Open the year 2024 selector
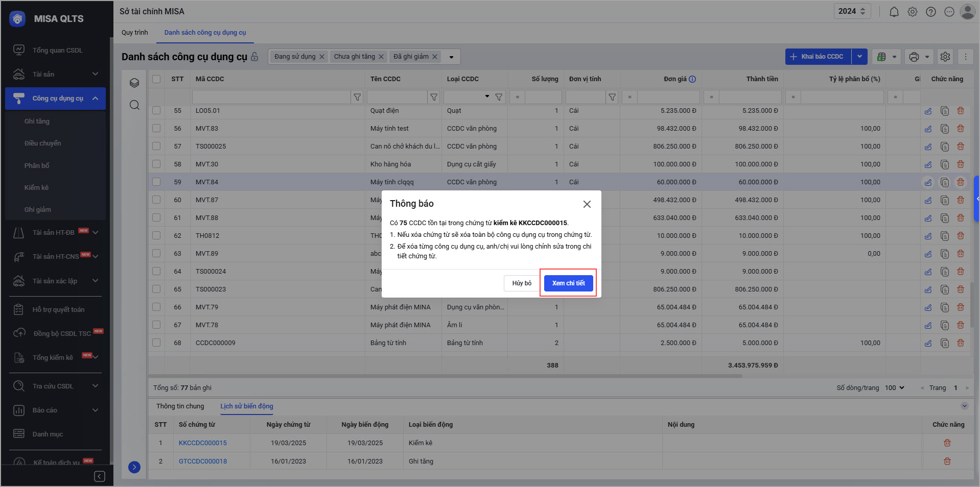 point(852,11)
